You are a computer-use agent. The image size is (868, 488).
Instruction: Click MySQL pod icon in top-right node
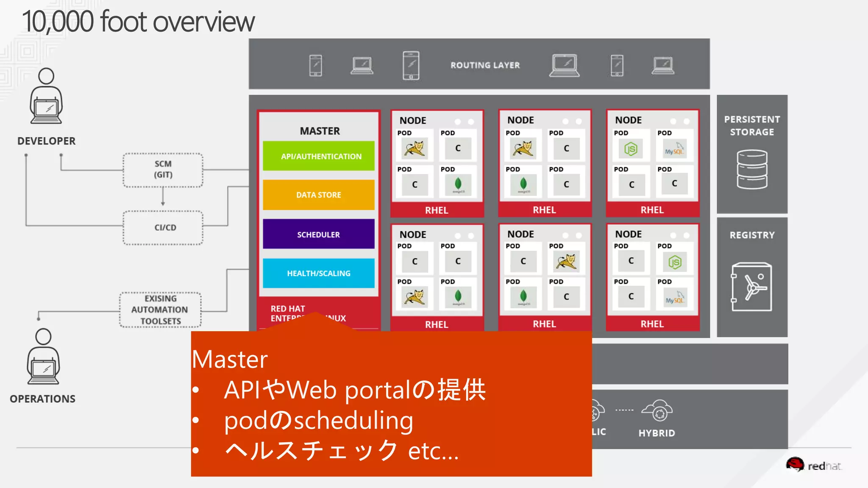pyautogui.click(x=674, y=149)
